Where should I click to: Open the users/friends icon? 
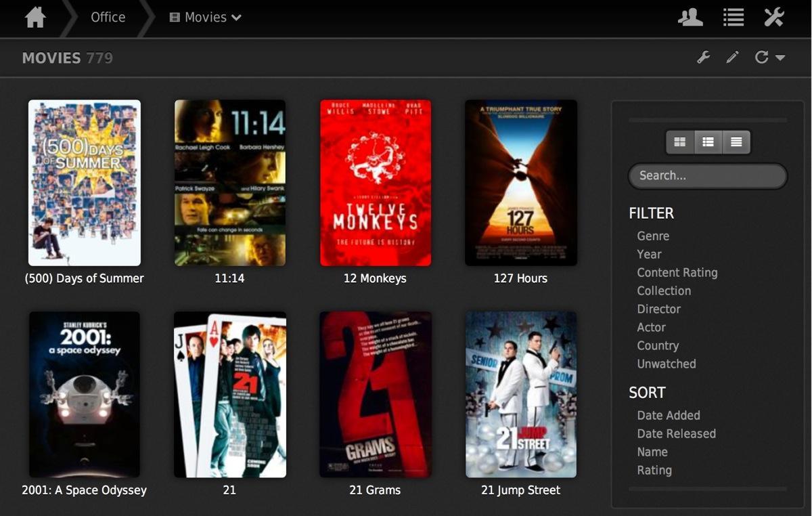pos(690,17)
